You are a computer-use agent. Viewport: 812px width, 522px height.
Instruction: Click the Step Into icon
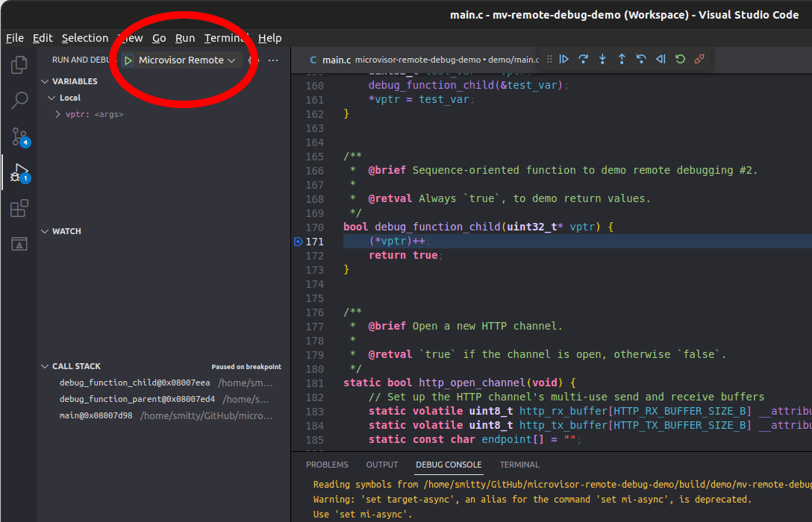pos(602,59)
